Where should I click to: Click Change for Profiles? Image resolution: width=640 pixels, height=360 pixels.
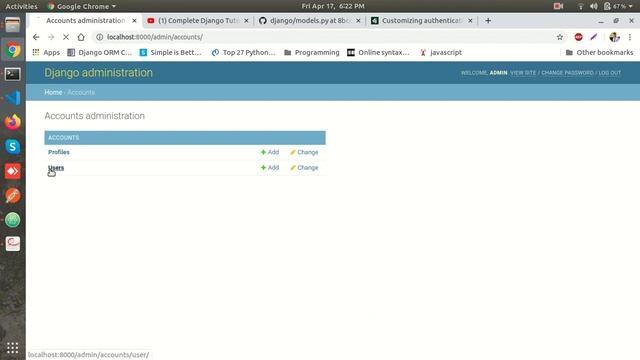click(x=304, y=152)
